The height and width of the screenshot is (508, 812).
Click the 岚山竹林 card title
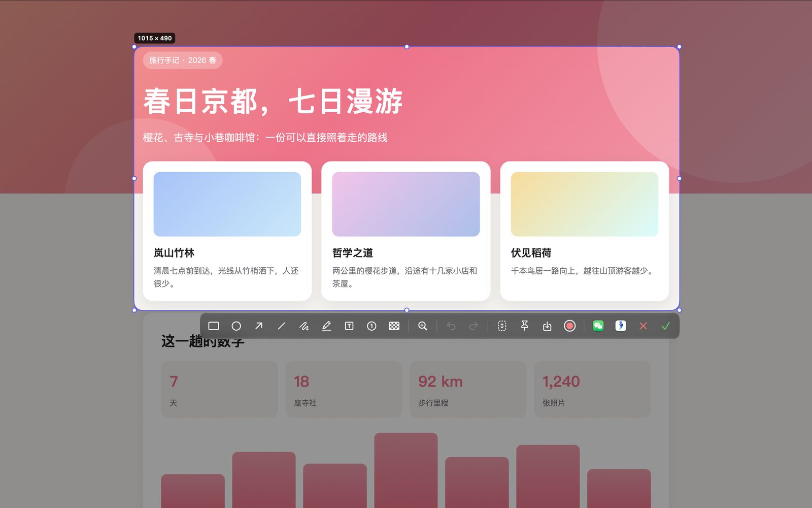(174, 252)
